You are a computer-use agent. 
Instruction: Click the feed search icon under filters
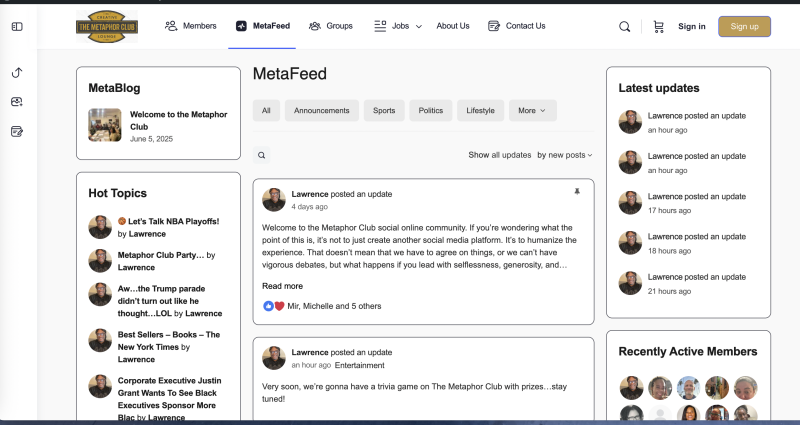(x=262, y=155)
